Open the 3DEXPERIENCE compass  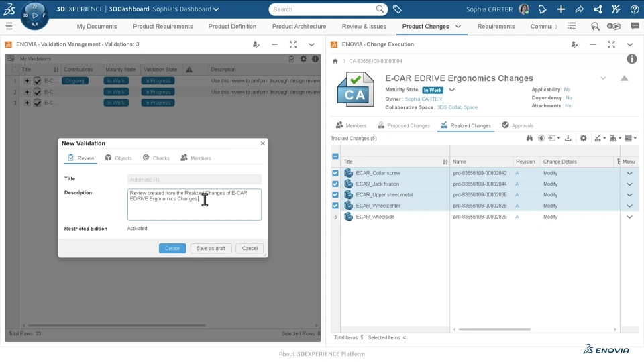(x=34, y=15)
